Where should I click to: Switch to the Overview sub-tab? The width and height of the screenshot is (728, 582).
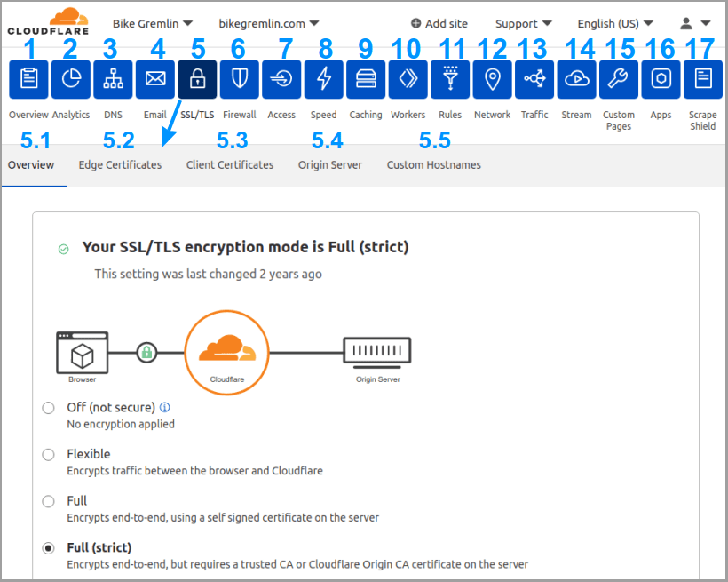31,165
